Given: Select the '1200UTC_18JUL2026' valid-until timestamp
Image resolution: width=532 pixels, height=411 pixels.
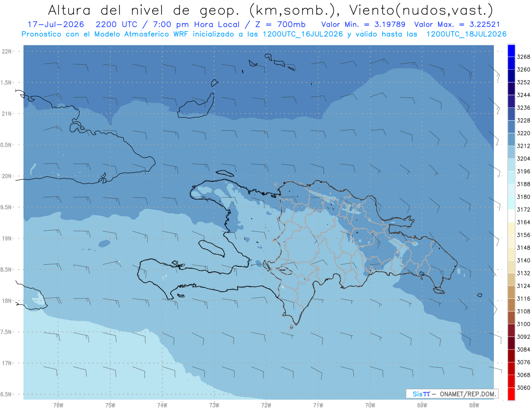Looking at the screenshot, I should tap(466, 34).
